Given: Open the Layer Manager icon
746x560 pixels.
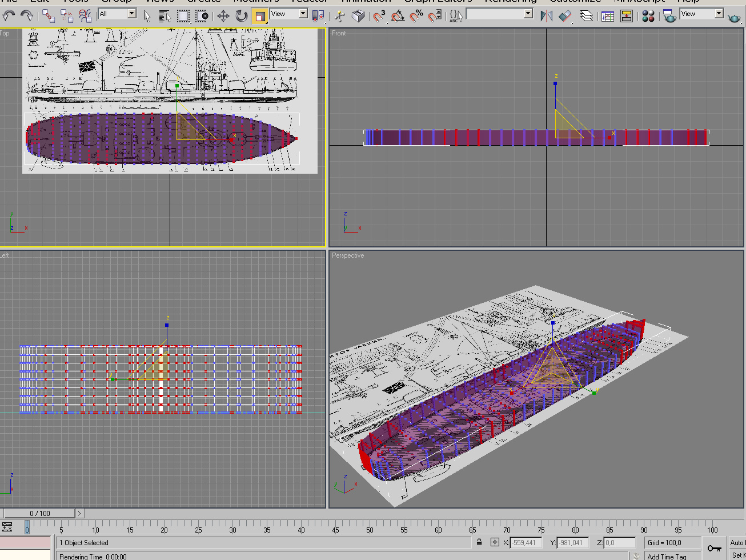Looking at the screenshot, I should pos(587,16).
